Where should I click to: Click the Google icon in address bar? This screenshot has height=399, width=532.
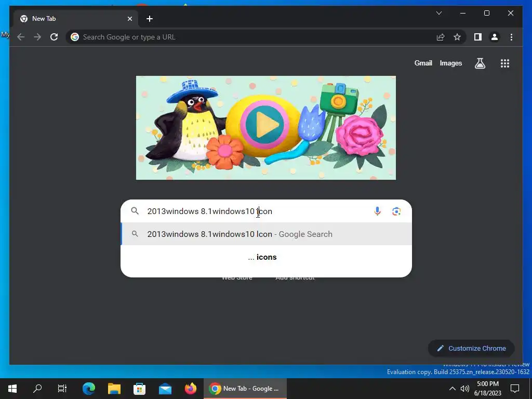coord(75,37)
